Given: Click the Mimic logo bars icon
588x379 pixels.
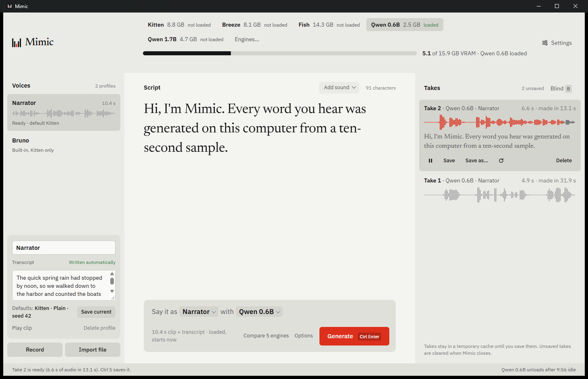Looking at the screenshot, I should pyautogui.click(x=17, y=42).
